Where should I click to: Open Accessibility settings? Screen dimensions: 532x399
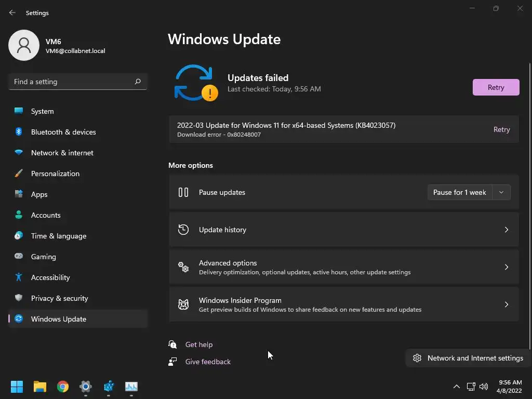(78, 277)
